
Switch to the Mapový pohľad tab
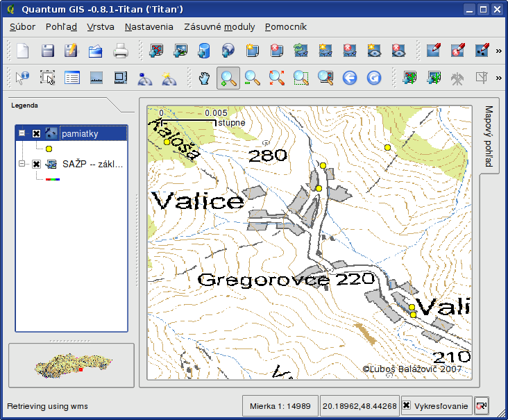point(489,137)
